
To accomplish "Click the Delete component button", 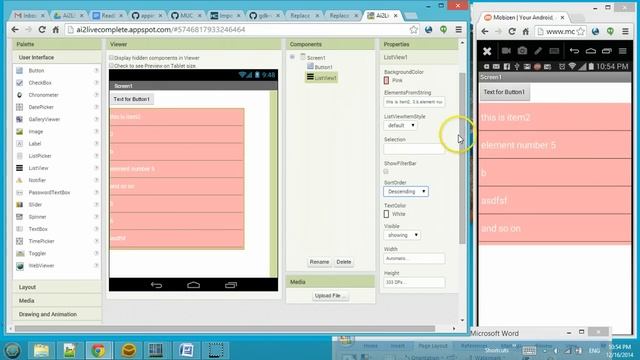I will coord(344,262).
